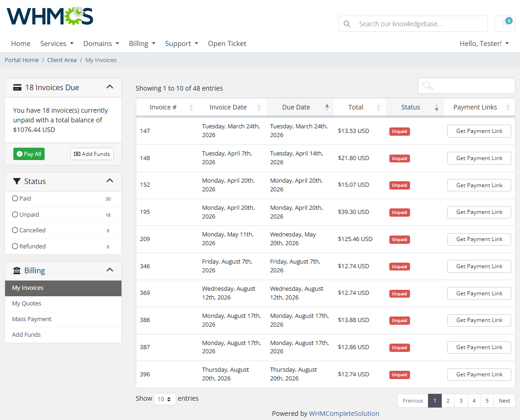Click the green Pay All button

(x=29, y=154)
